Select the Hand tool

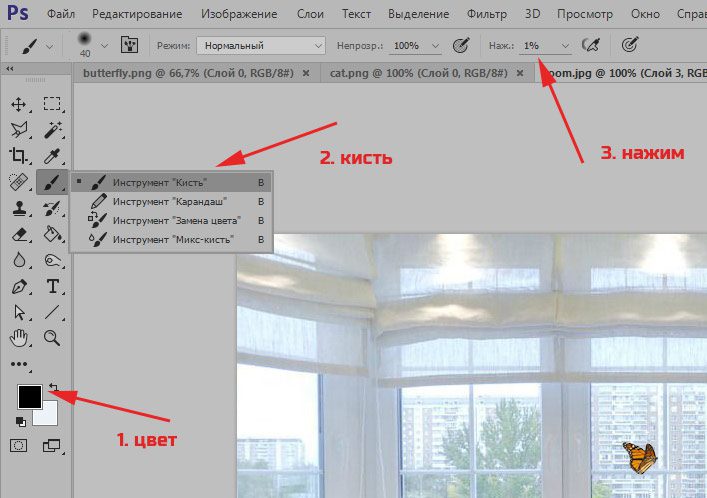(x=18, y=338)
